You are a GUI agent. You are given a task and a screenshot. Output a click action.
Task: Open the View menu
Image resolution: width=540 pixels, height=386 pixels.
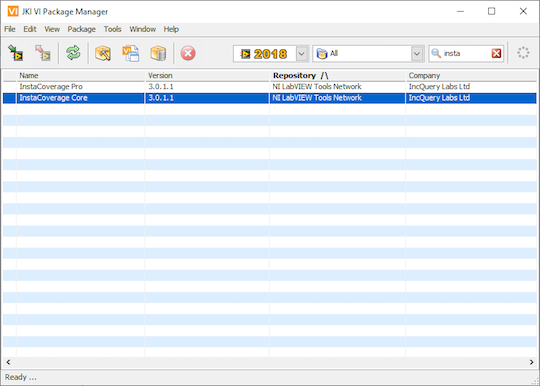[52, 29]
